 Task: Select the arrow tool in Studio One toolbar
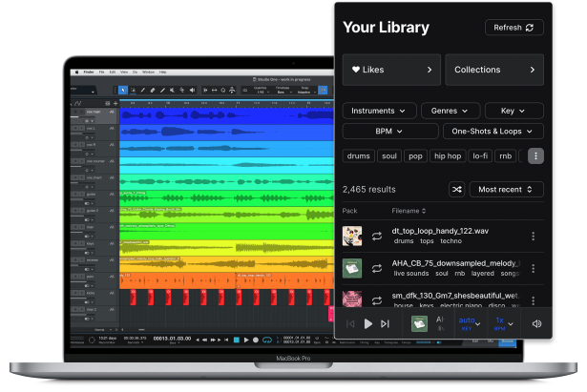pos(124,91)
